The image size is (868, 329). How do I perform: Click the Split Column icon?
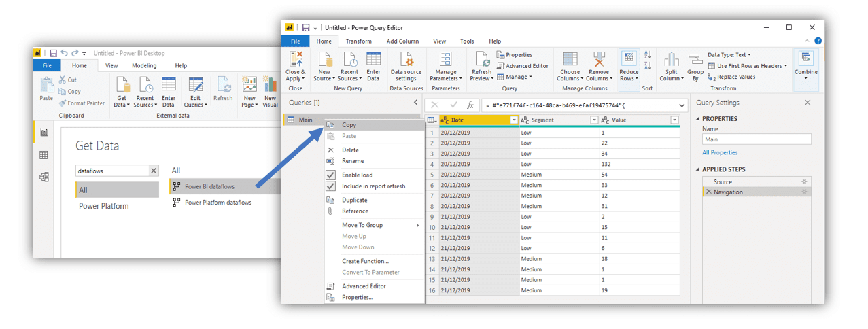click(x=671, y=58)
